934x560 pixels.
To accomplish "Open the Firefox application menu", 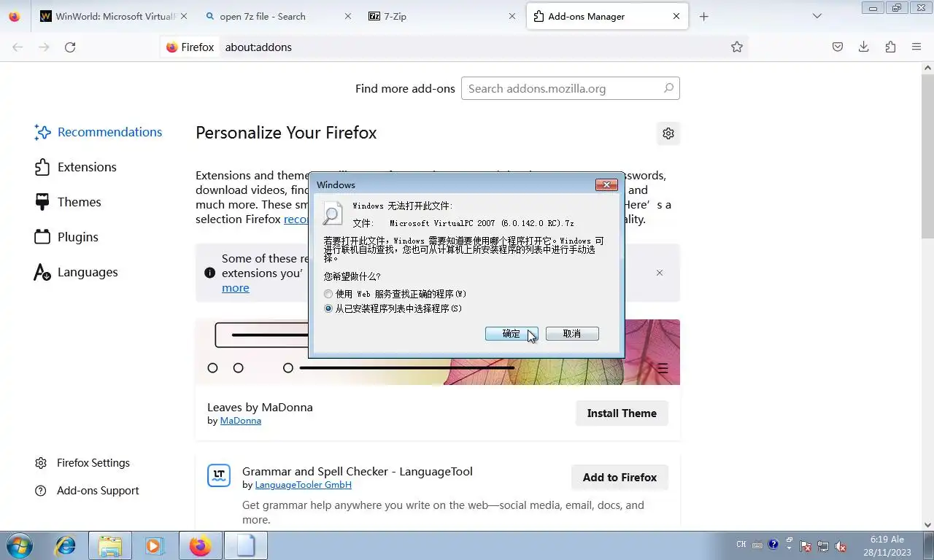I will pos(916,47).
